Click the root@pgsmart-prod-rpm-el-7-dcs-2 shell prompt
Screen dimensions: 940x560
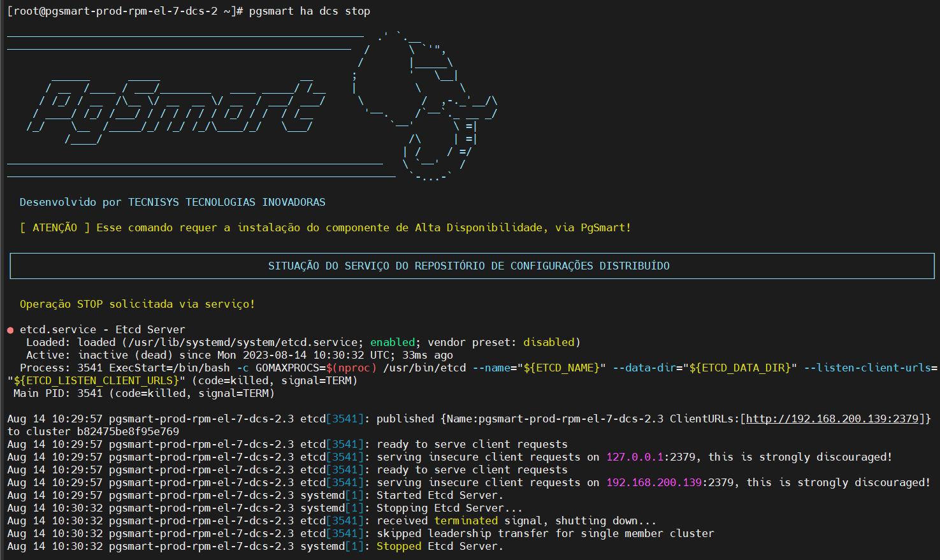[x=125, y=11]
